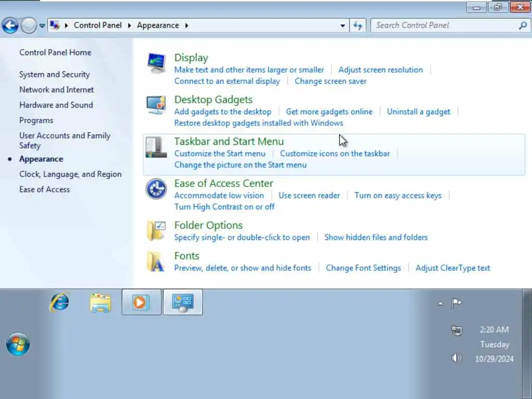Open the Action Center flag icon
The height and width of the screenshot is (399, 532).
coord(456,303)
